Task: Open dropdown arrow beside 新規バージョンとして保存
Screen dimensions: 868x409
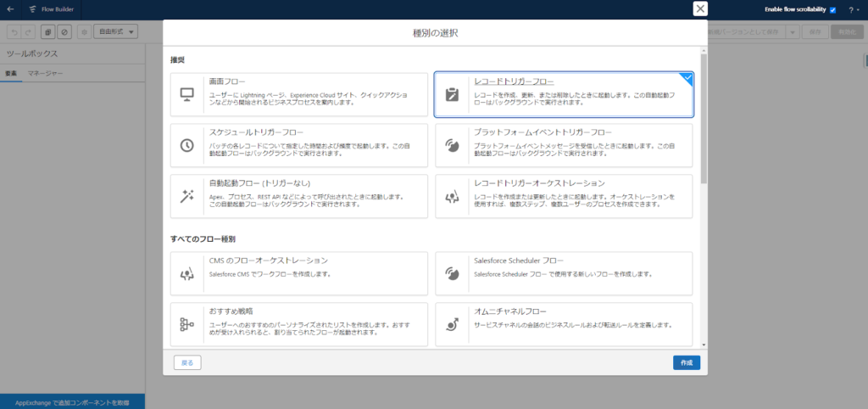Action: point(793,31)
